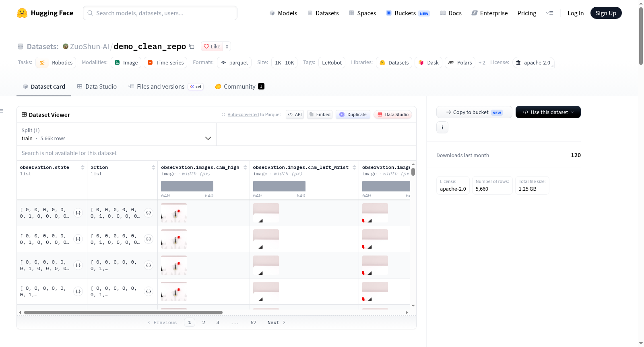Focus the search models and datasets field
This screenshot has height=347, width=644.
160,13
